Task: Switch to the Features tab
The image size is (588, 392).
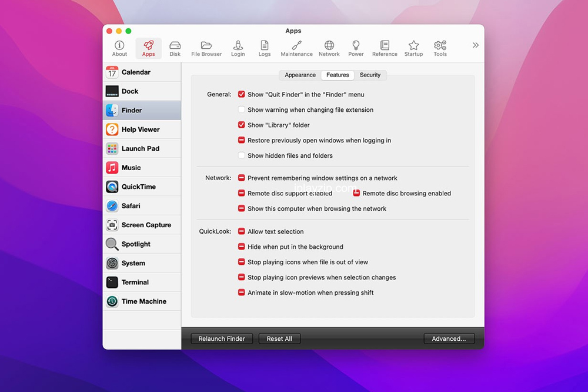Action: click(338, 75)
